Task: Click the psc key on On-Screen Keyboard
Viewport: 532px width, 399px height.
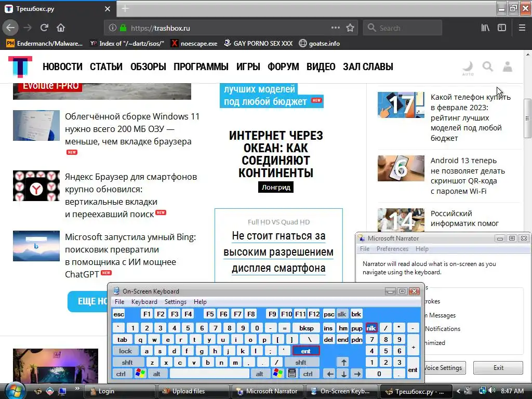Action: click(329, 314)
